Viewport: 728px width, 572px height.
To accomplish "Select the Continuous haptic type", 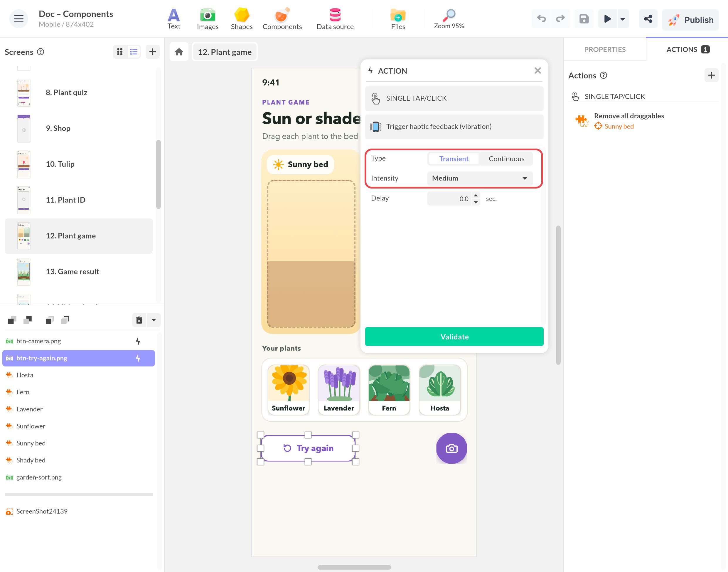I will click(506, 159).
